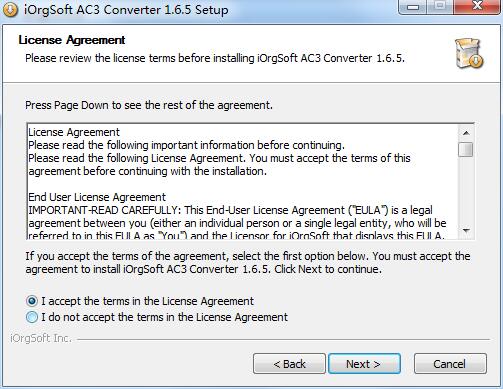The image size is (503, 389).
Task: Close the setup window with X
Action: coord(477,7)
